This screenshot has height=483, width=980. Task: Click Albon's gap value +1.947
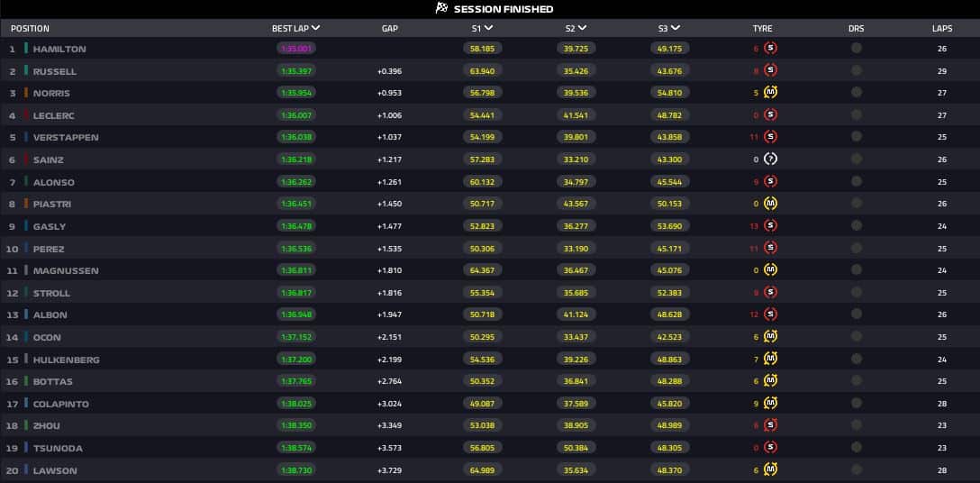(x=389, y=315)
